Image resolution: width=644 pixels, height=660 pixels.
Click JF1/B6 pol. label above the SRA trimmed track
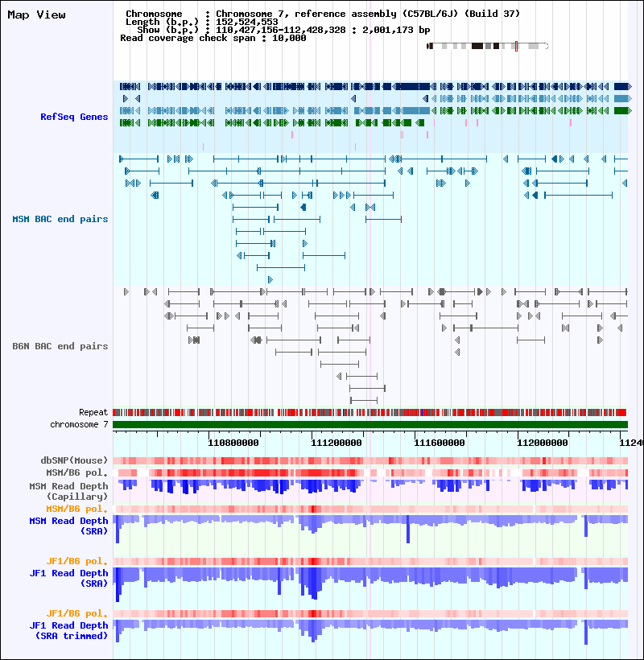tap(77, 613)
